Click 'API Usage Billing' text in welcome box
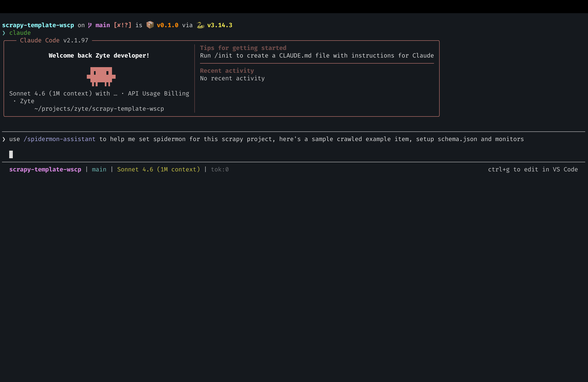This screenshot has height=382, width=588. tap(158, 94)
